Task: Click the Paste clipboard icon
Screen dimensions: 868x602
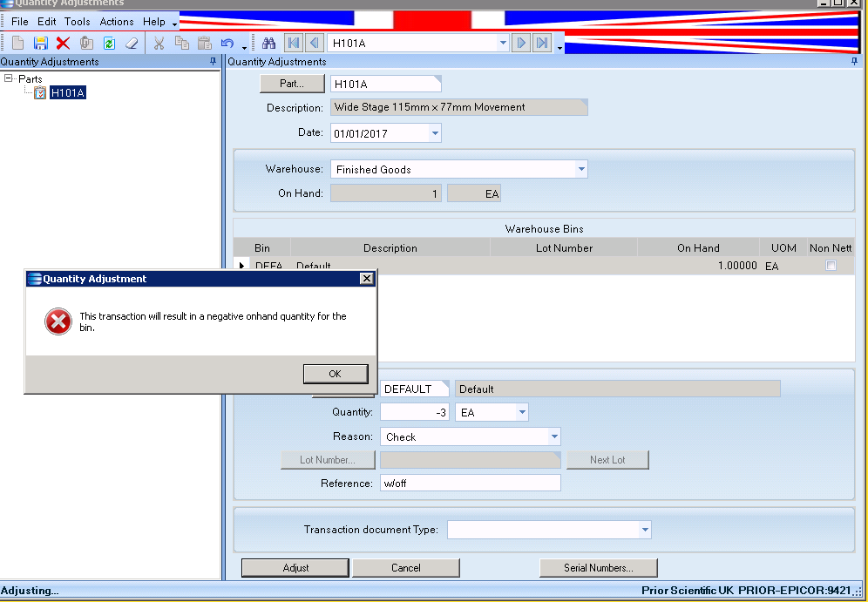Action: click(204, 43)
